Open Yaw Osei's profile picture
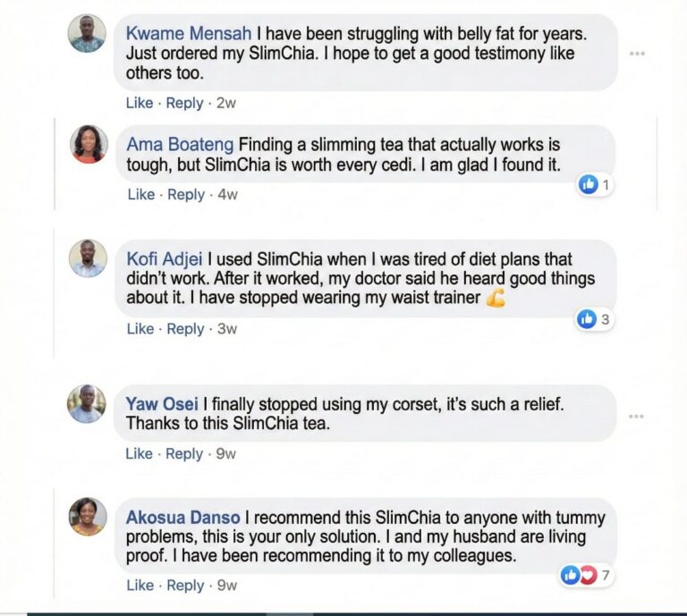 coord(87,404)
